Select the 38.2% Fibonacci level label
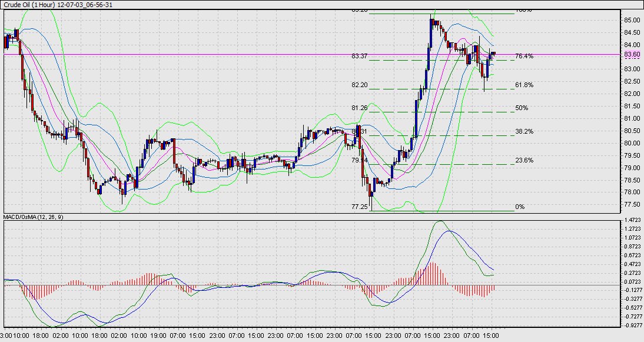This screenshot has width=644, height=342. coord(524,131)
